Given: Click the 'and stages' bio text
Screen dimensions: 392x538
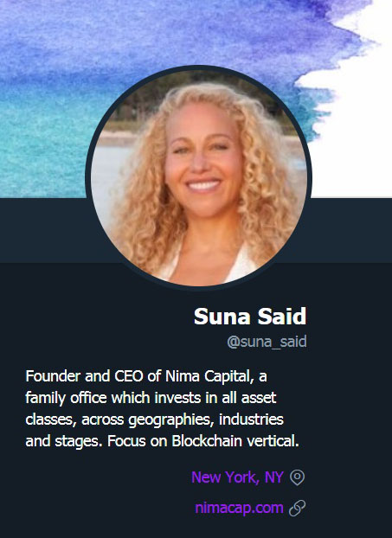Looking at the screenshot, I should (64, 441).
